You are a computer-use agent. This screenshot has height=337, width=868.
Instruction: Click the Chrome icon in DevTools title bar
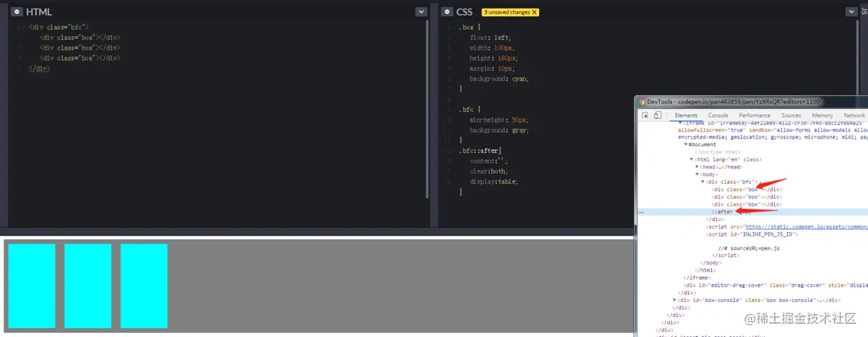641,101
